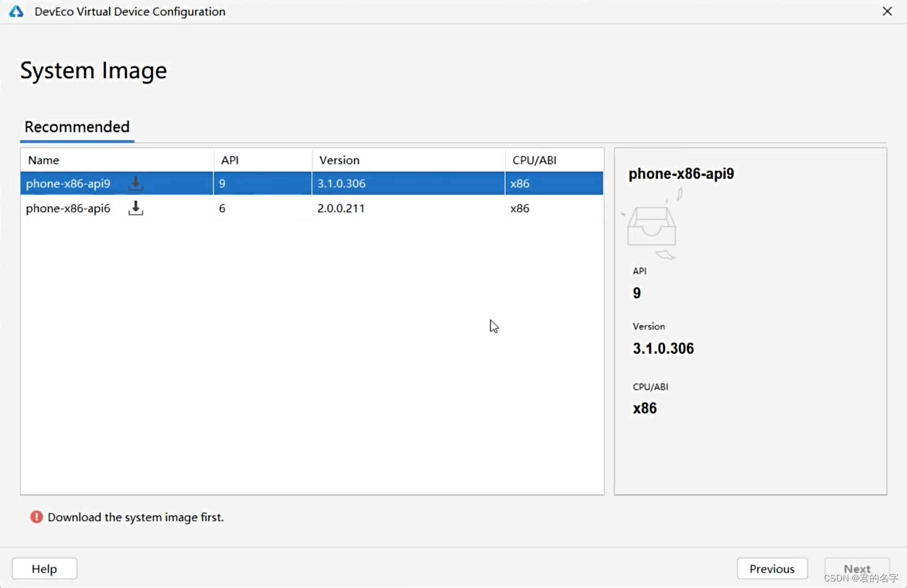Sort table by Version column header

[409, 160]
